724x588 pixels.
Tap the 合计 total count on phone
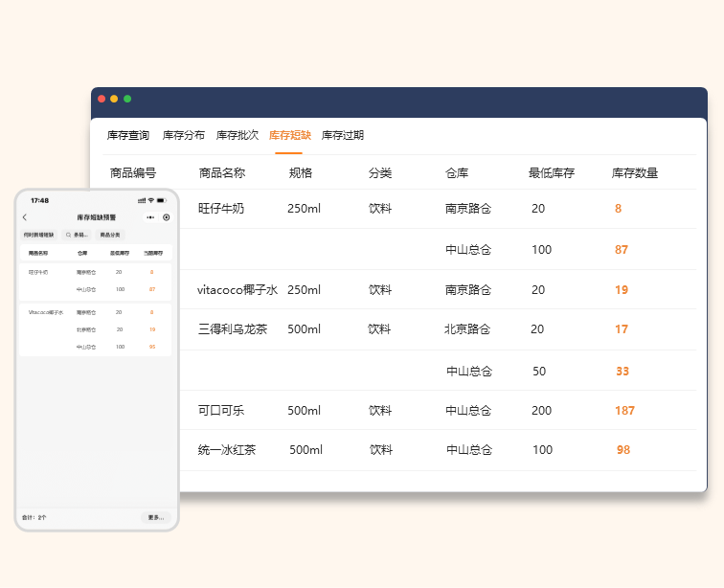click(x=34, y=517)
